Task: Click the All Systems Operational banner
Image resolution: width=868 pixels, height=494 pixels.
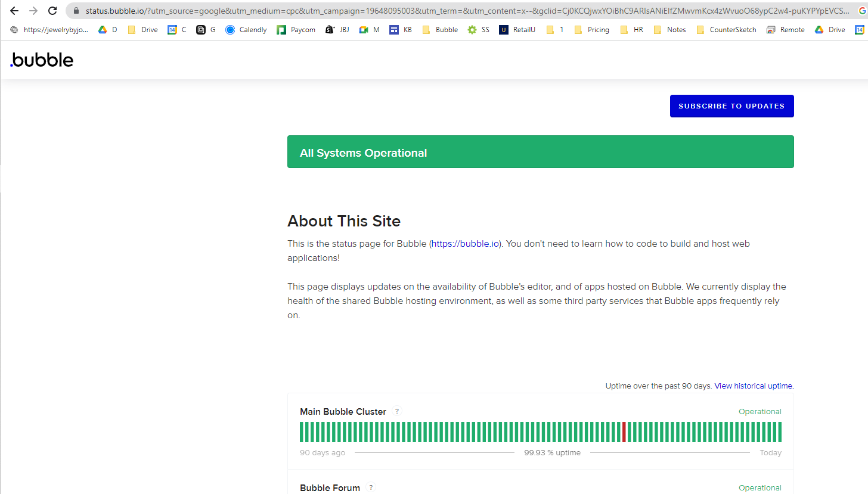Action: click(x=541, y=152)
